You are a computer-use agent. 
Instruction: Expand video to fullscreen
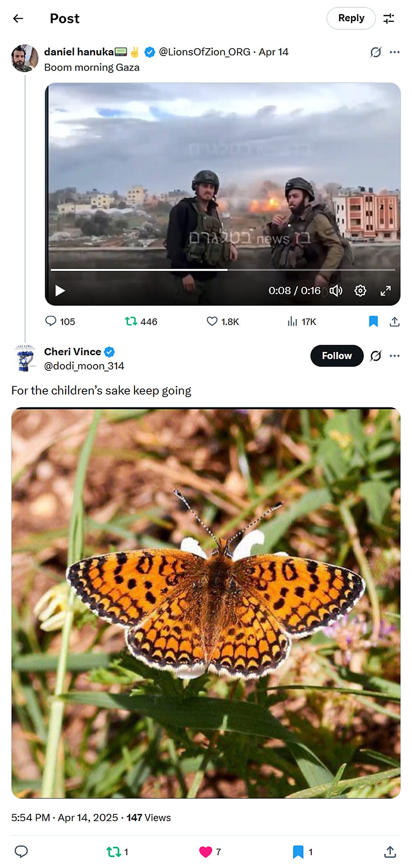385,290
